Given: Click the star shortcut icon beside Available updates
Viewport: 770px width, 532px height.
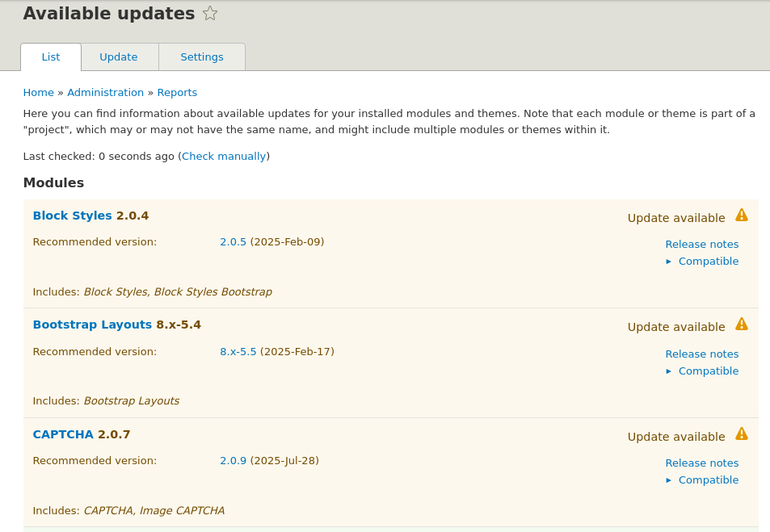Looking at the screenshot, I should (210, 13).
